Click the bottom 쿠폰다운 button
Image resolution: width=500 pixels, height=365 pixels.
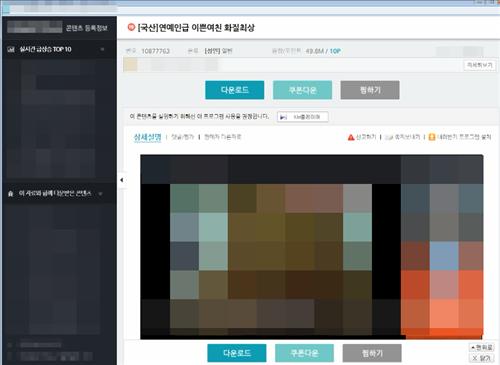pos(304,353)
